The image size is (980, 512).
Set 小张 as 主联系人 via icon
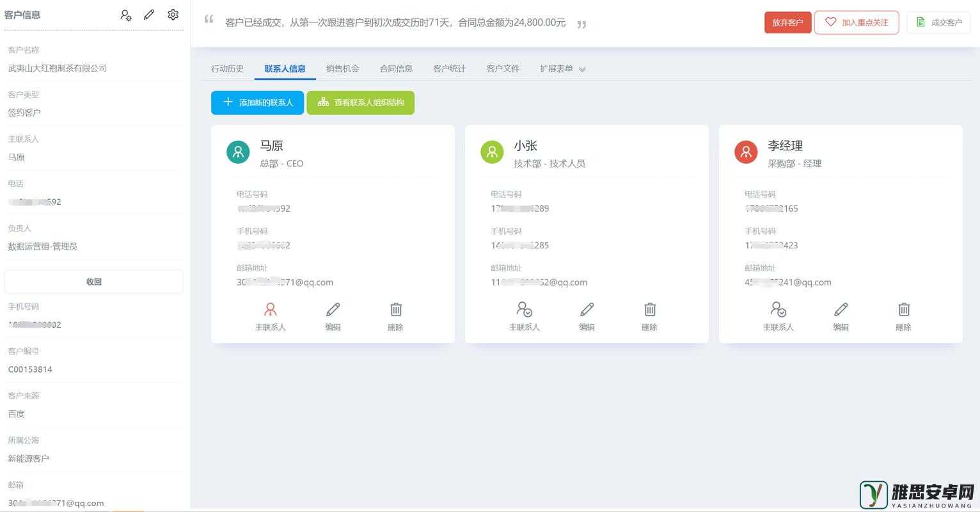pos(525,310)
